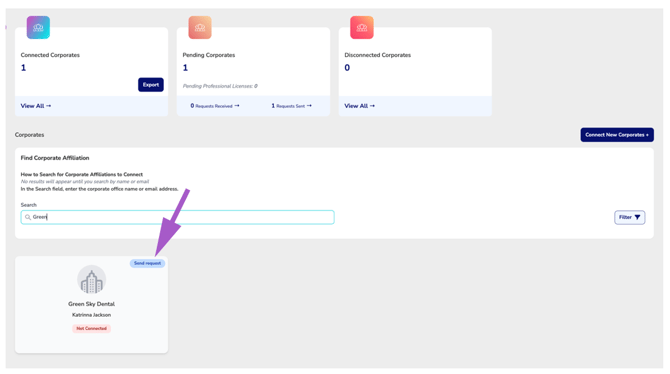This screenshot has height=374, width=670.
Task: Open View All under Connected Corporates
Action: [36, 106]
